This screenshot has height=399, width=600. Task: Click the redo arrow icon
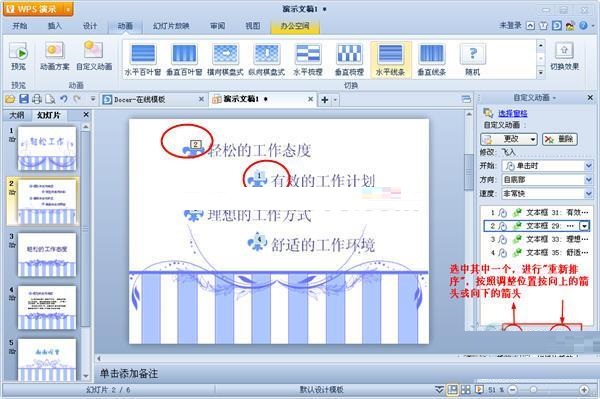77,99
